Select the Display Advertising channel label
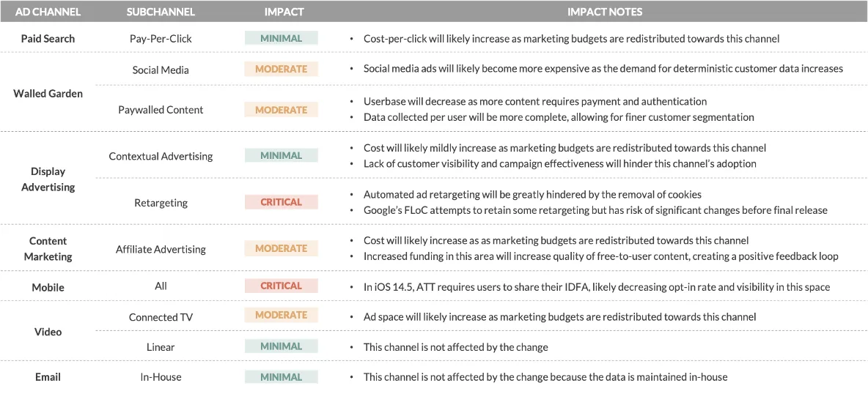The height and width of the screenshot is (394, 868). 48,179
